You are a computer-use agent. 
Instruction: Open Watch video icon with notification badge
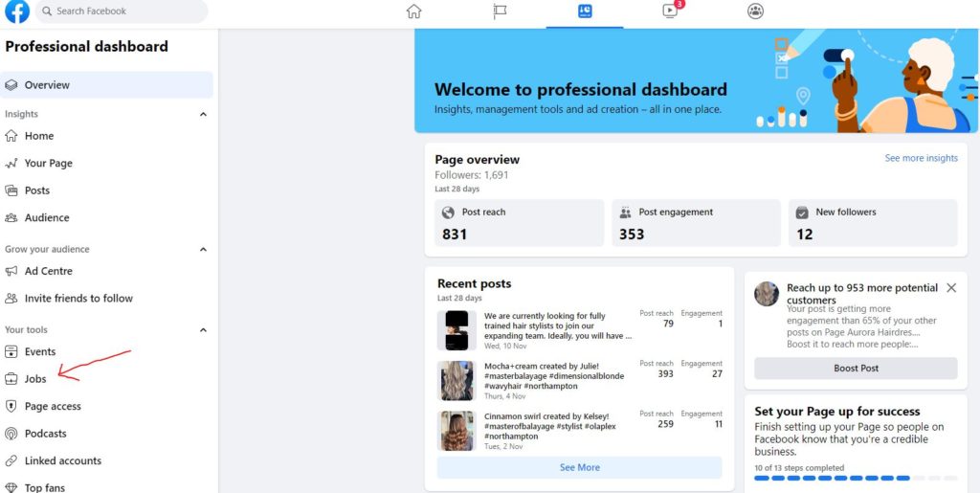(x=671, y=11)
